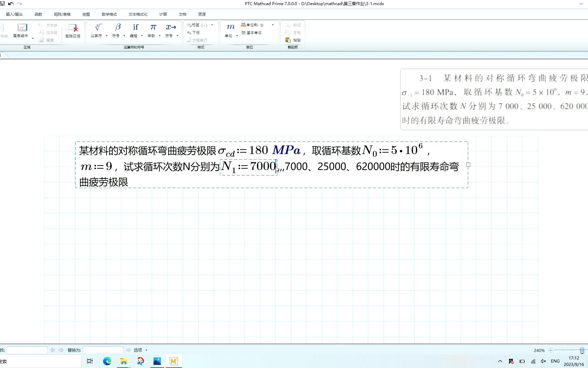588x368 pixels.
Task: Click the N0 := 5·10^6 expression
Action: 393,150
